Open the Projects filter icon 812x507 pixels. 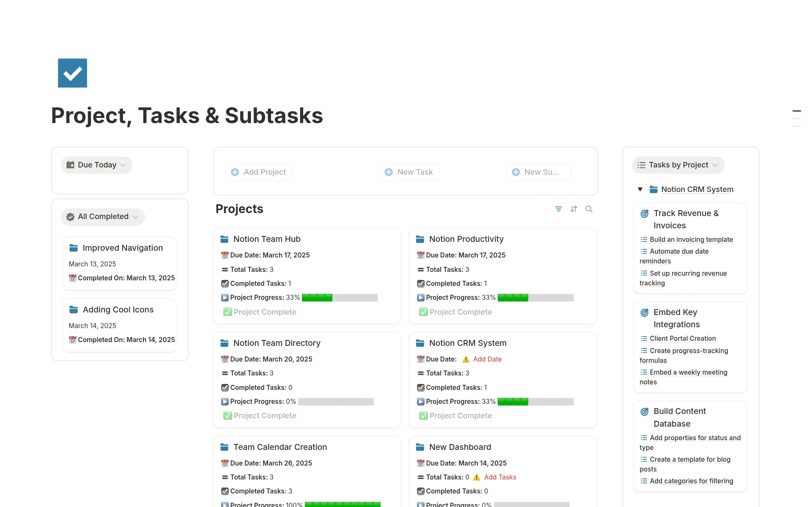point(558,209)
